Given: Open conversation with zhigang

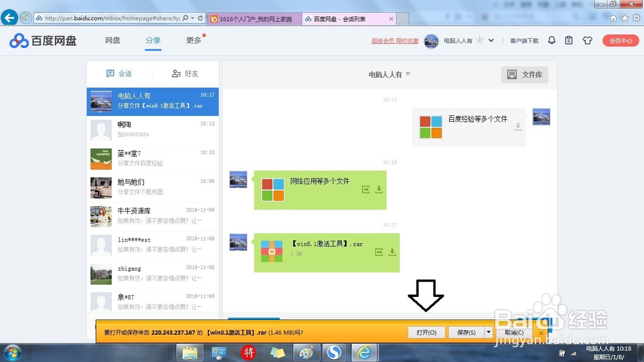Looking at the screenshot, I should pos(153,274).
